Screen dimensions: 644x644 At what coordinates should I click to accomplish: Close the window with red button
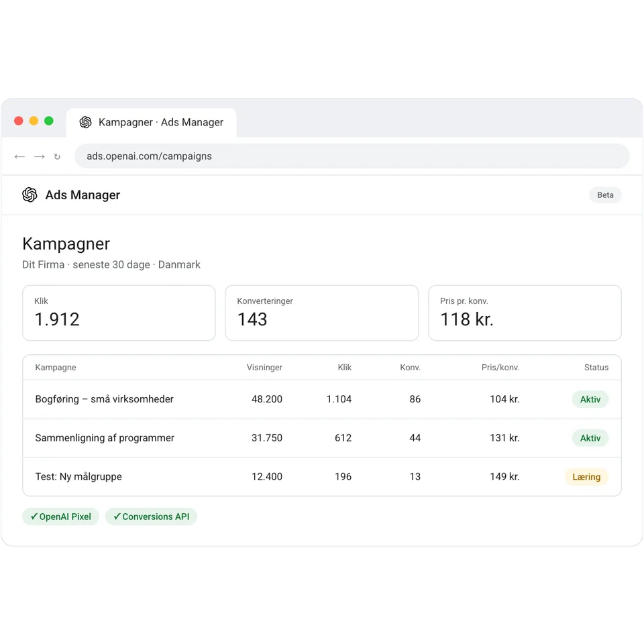pyautogui.click(x=19, y=121)
